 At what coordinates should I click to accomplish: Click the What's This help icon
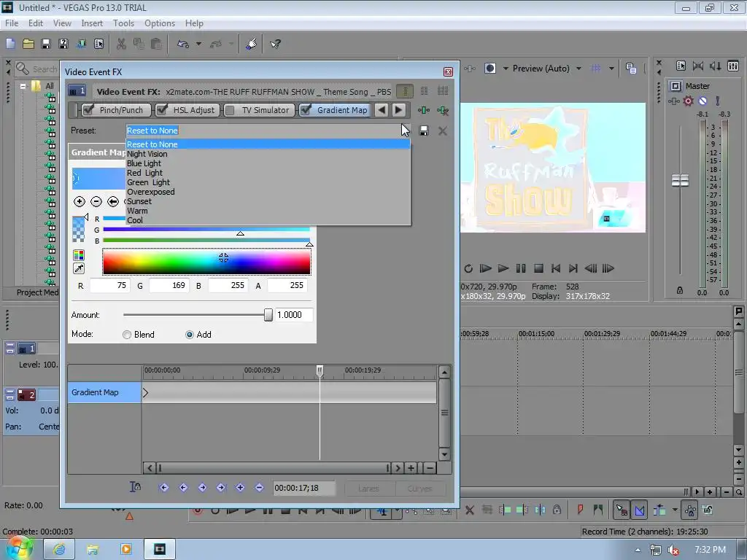pyautogui.click(x=275, y=44)
